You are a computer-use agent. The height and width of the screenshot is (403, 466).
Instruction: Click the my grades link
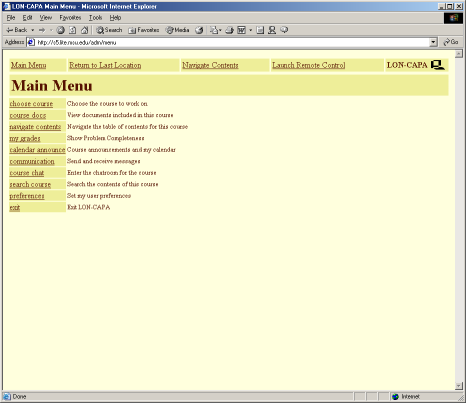pyautogui.click(x=25, y=138)
